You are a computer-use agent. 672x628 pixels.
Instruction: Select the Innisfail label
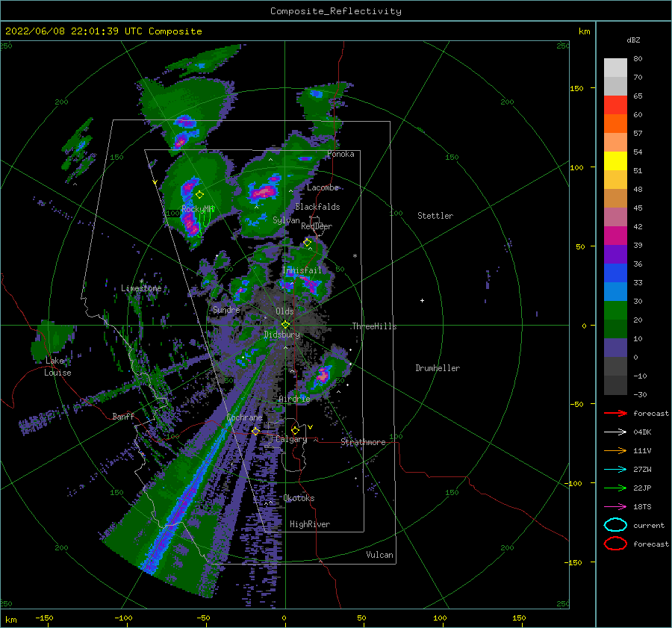(302, 270)
